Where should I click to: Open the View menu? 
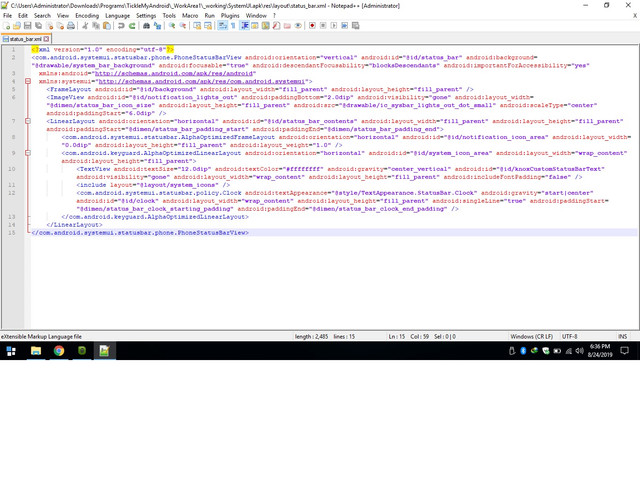coord(63,16)
